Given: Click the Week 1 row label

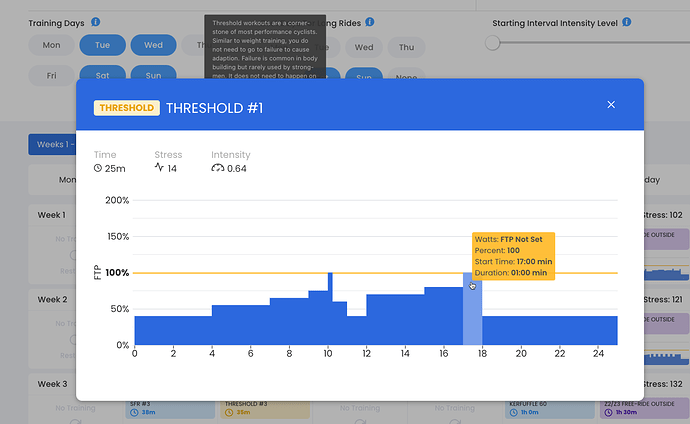Looking at the screenshot, I should 51,215.
